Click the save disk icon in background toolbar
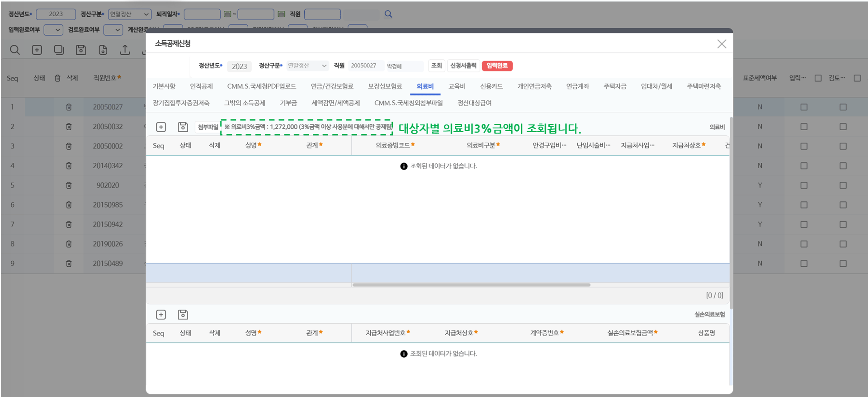Viewport: 868px width, 397px height. (81, 50)
